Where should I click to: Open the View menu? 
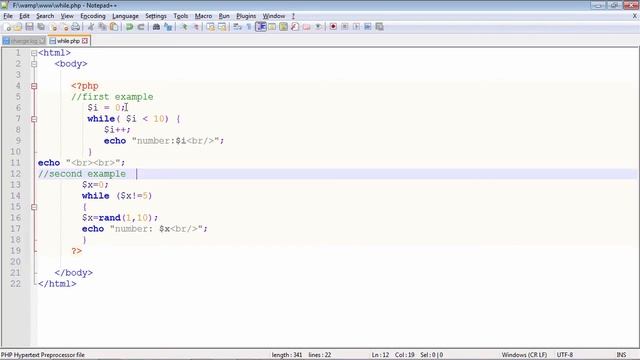coord(67,16)
